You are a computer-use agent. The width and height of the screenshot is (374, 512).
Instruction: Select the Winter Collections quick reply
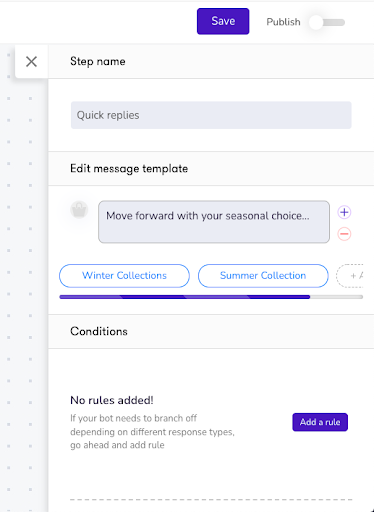124,276
